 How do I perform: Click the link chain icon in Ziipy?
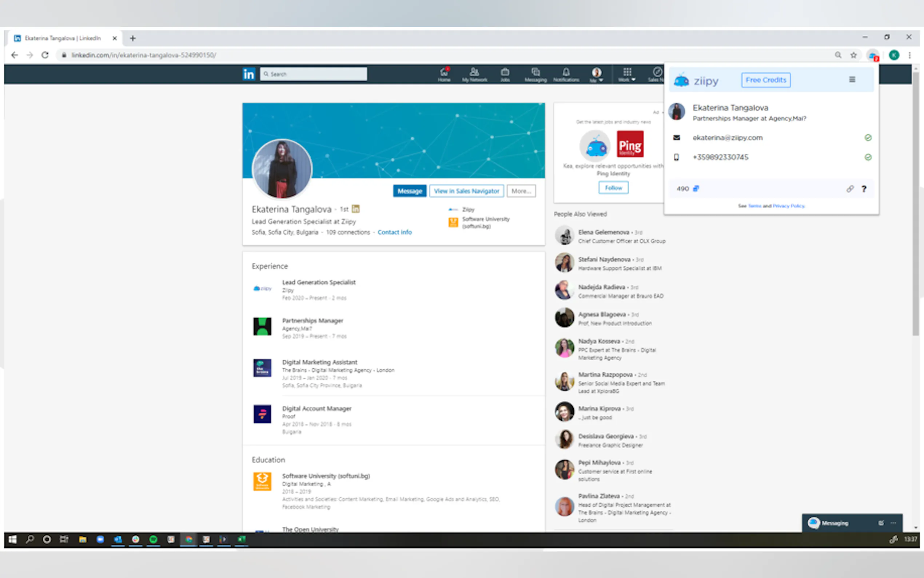tap(849, 189)
